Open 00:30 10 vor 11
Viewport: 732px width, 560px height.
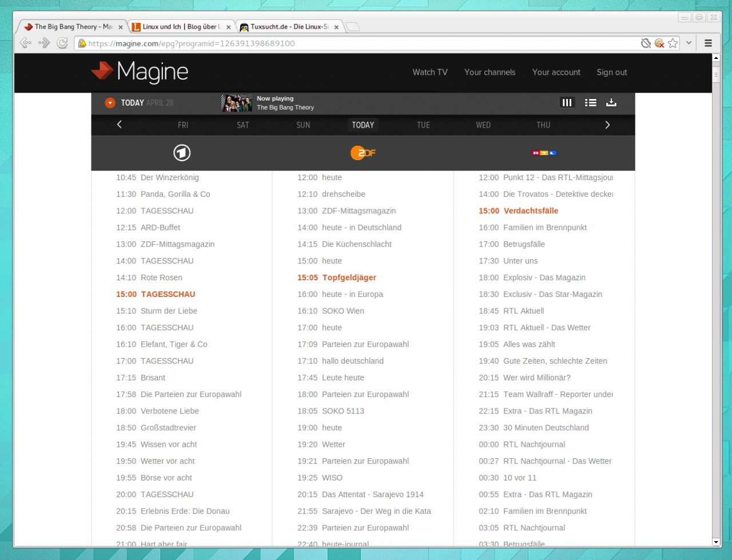point(508,478)
